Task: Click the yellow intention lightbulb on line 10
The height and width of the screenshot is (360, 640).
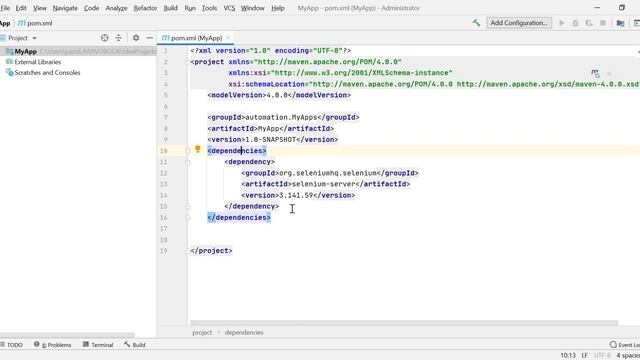Action: (198, 149)
